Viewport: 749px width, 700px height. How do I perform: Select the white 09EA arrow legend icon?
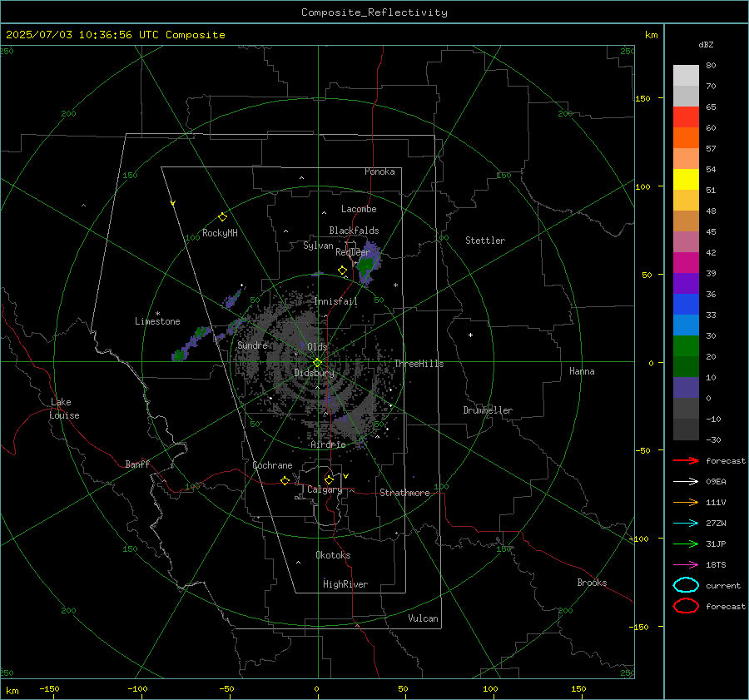[686, 482]
